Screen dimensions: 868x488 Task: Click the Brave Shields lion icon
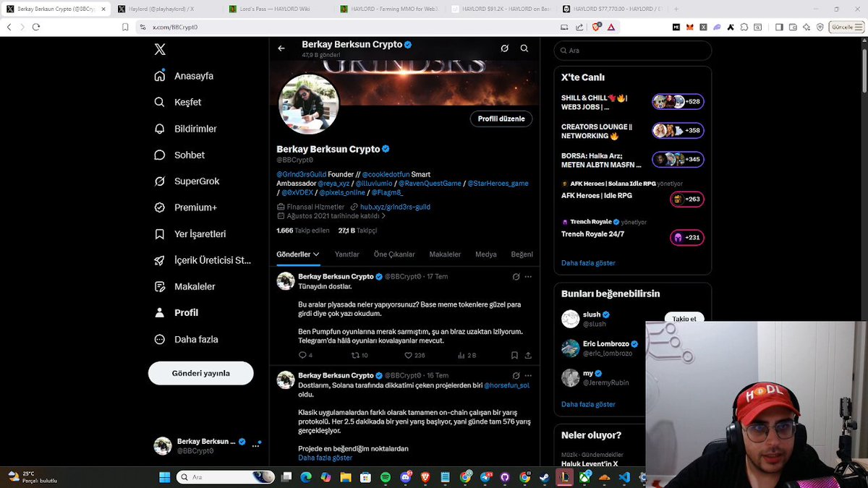(596, 27)
